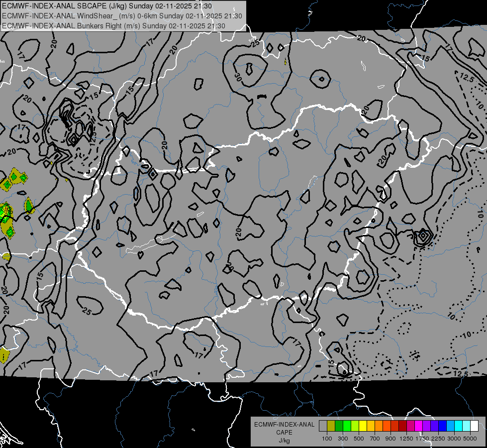The image size is (487, 448).
Task: Click the CAPE label in the legend
Action: pyautogui.click(x=285, y=432)
